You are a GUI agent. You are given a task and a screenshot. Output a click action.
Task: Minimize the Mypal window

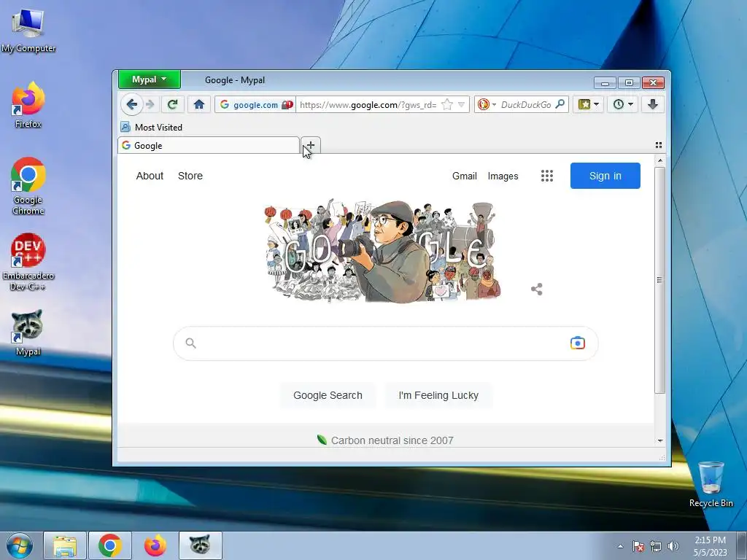(x=605, y=83)
